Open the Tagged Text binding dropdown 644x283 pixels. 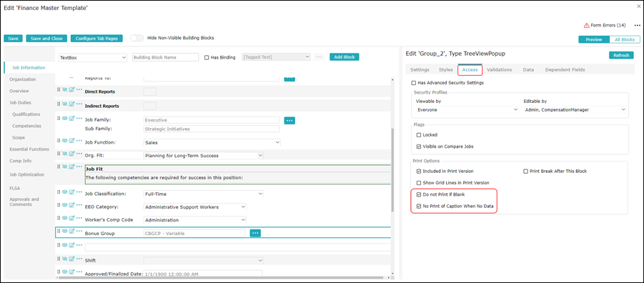pyautogui.click(x=276, y=57)
